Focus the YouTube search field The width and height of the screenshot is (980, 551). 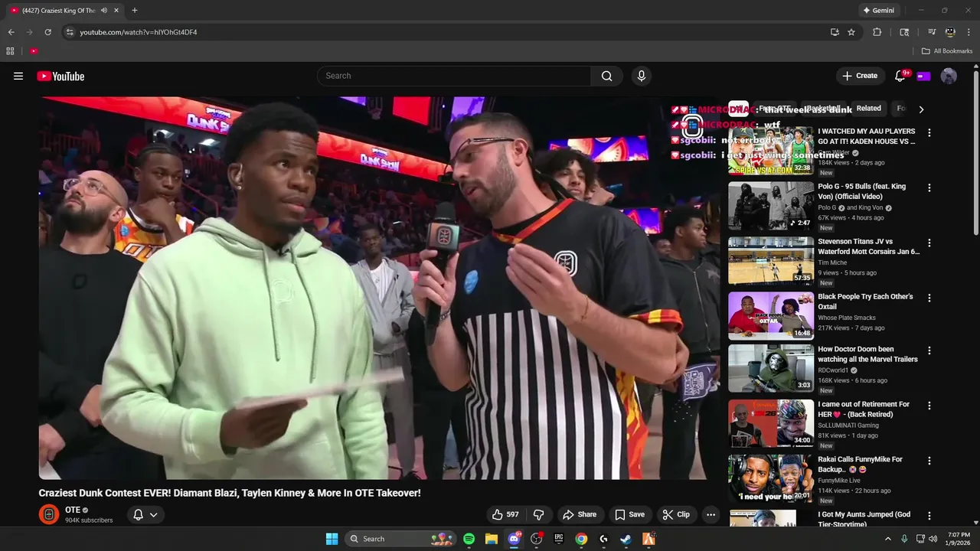click(454, 76)
